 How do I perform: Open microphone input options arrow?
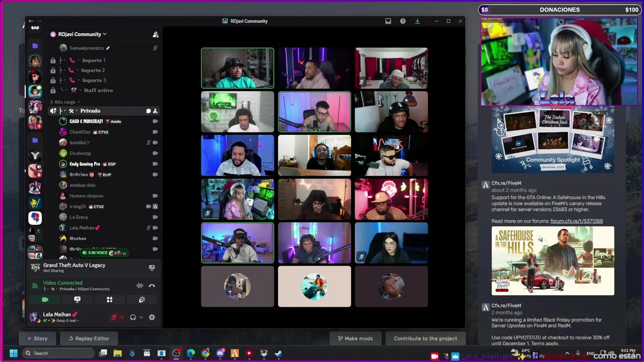[122, 317]
